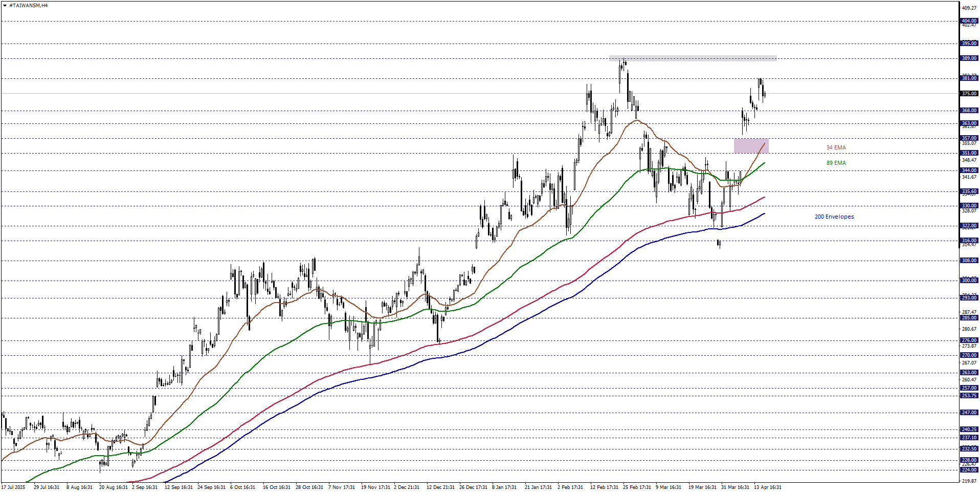Open the dropdown arrow beside #TAIWANSM,H4
Screen dimensions: 980x493
(x=5, y=6)
